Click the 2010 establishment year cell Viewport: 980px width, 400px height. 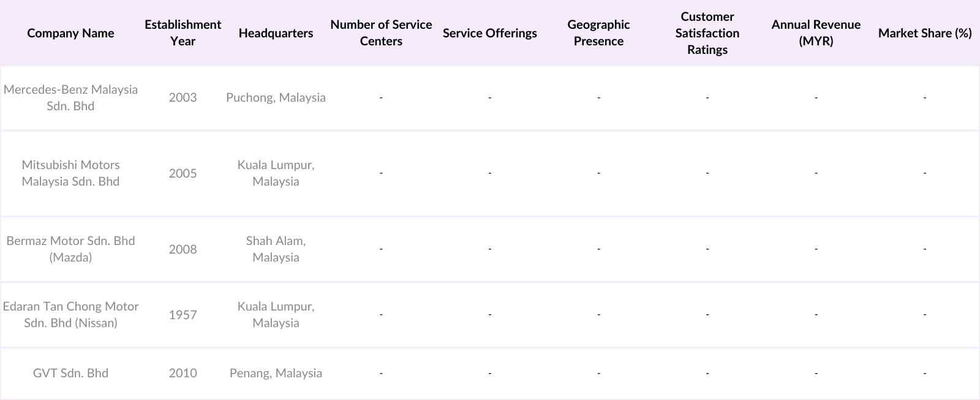(x=183, y=373)
